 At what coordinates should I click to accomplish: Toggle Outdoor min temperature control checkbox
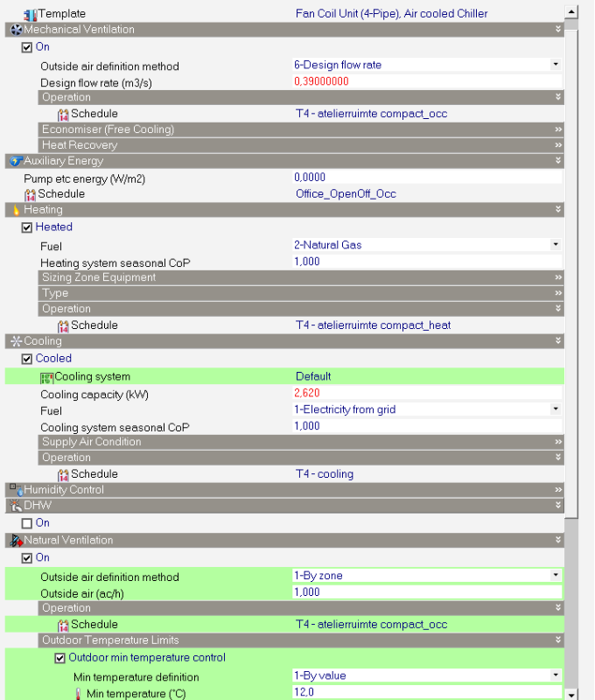point(60,658)
